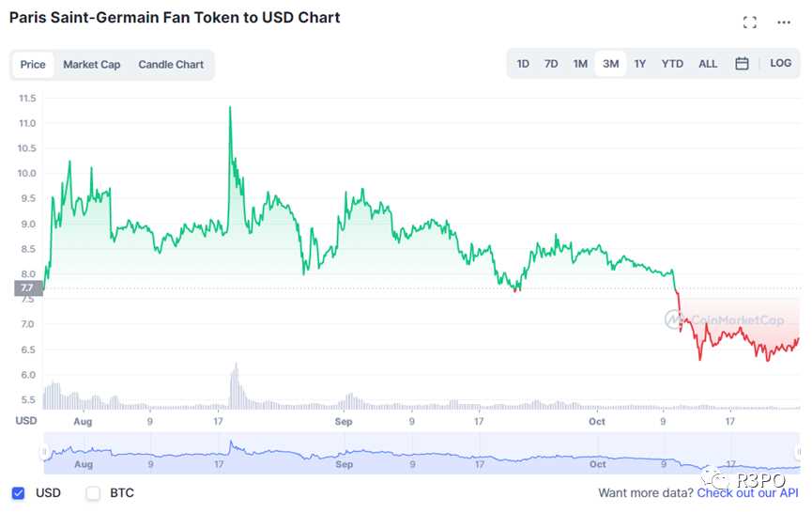Select the YTD time range
The image size is (812, 513).
[672, 64]
